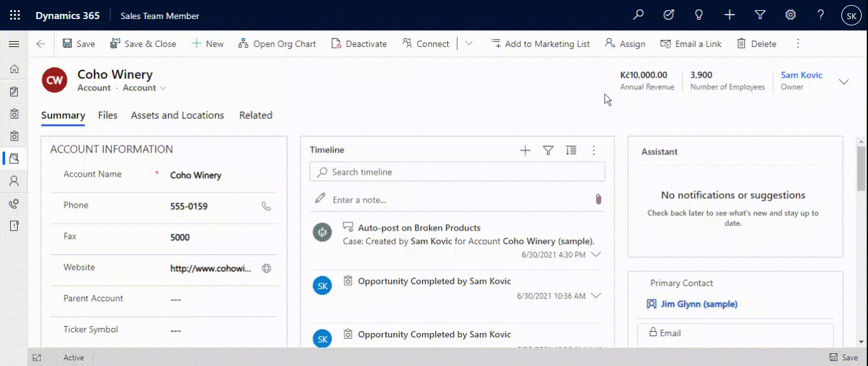The width and height of the screenshot is (868, 366).
Task: Expand the 10:36 AM Opportunity Completed entry
Action: pyautogui.click(x=596, y=296)
